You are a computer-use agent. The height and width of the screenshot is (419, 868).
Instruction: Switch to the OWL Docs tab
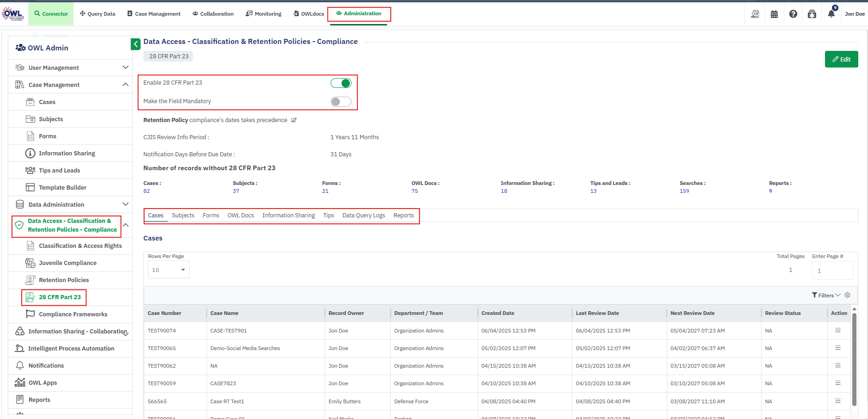240,216
